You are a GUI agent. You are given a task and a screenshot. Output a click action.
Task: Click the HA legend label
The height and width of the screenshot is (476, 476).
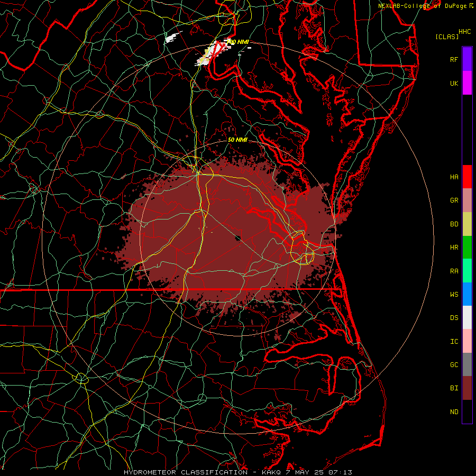454,177
